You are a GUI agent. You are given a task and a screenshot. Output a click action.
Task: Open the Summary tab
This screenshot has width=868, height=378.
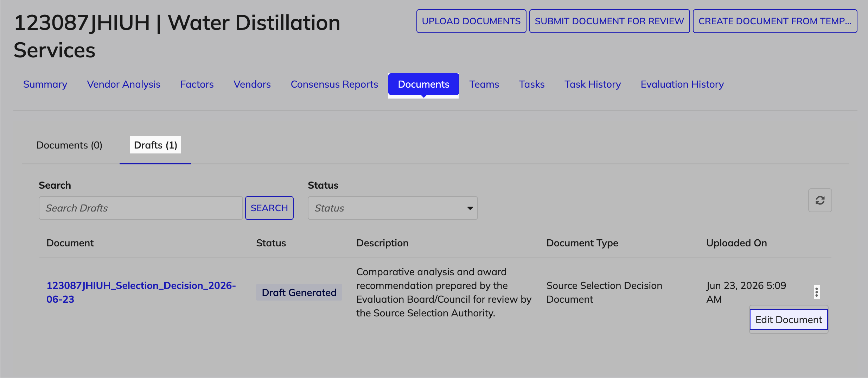(x=45, y=84)
